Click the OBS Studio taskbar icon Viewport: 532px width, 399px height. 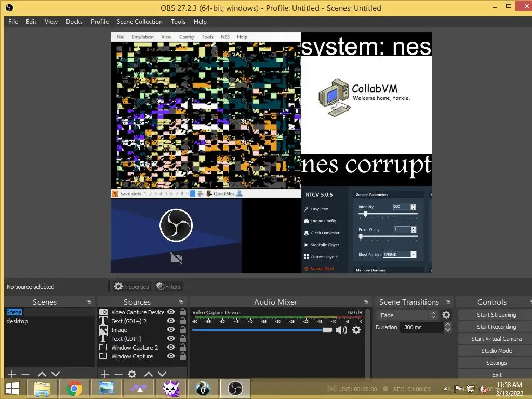pyautogui.click(x=235, y=389)
